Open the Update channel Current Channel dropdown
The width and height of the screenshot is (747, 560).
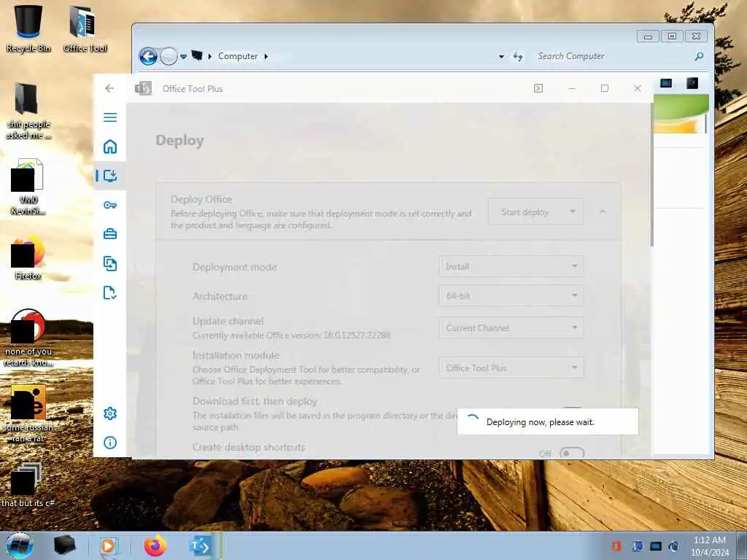511,327
